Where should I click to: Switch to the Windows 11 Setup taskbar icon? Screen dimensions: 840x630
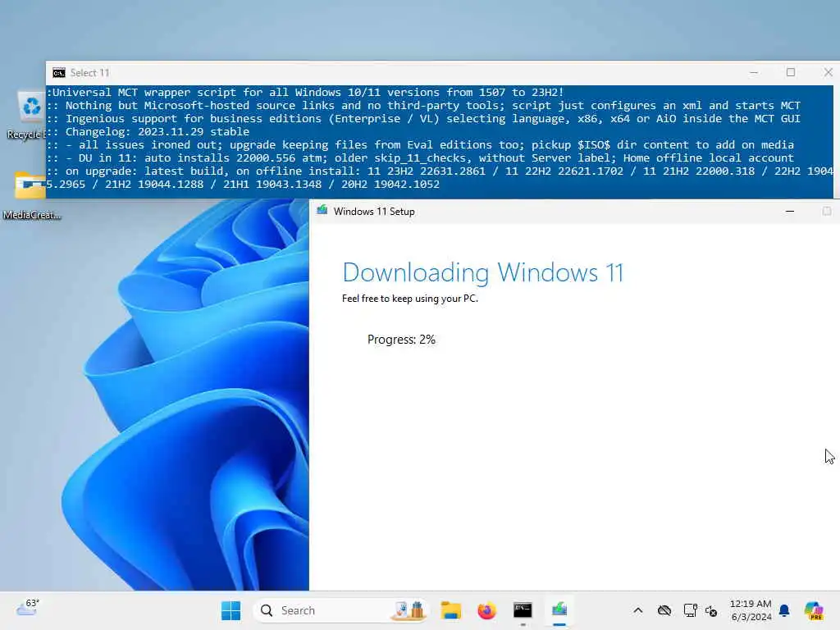point(559,610)
